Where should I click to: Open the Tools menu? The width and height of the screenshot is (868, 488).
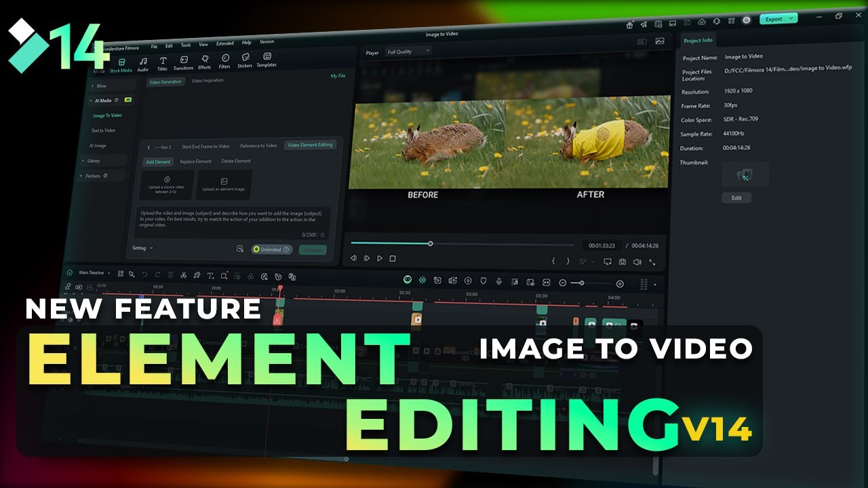point(186,45)
